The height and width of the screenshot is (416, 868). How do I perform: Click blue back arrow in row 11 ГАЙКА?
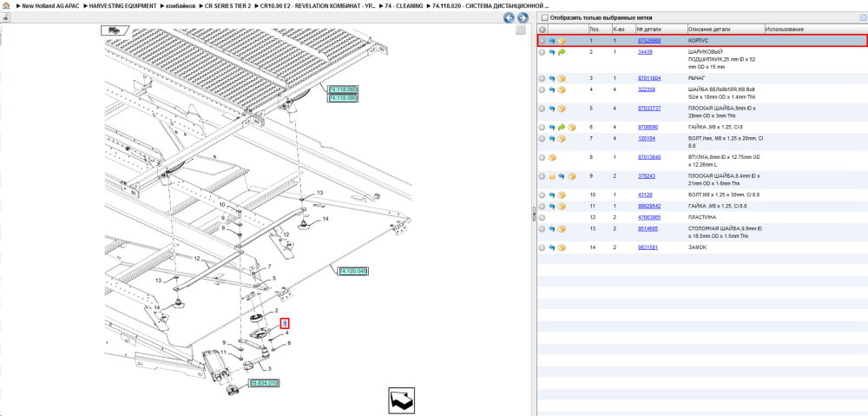(552, 206)
